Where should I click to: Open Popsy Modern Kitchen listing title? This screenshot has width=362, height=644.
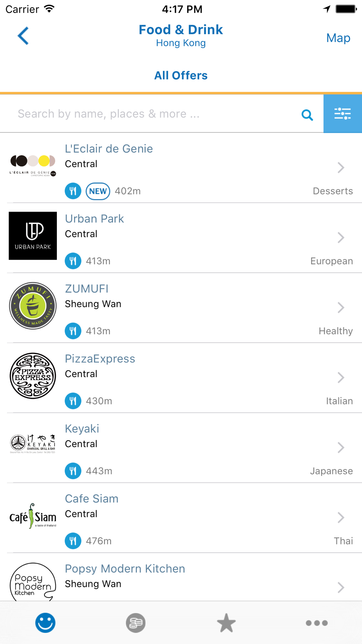(x=125, y=569)
